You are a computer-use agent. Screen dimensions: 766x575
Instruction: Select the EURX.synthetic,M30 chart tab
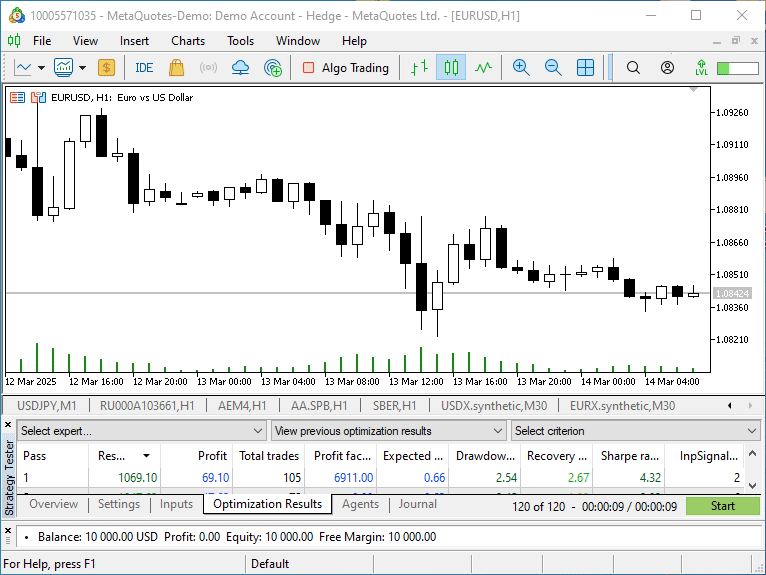622,406
